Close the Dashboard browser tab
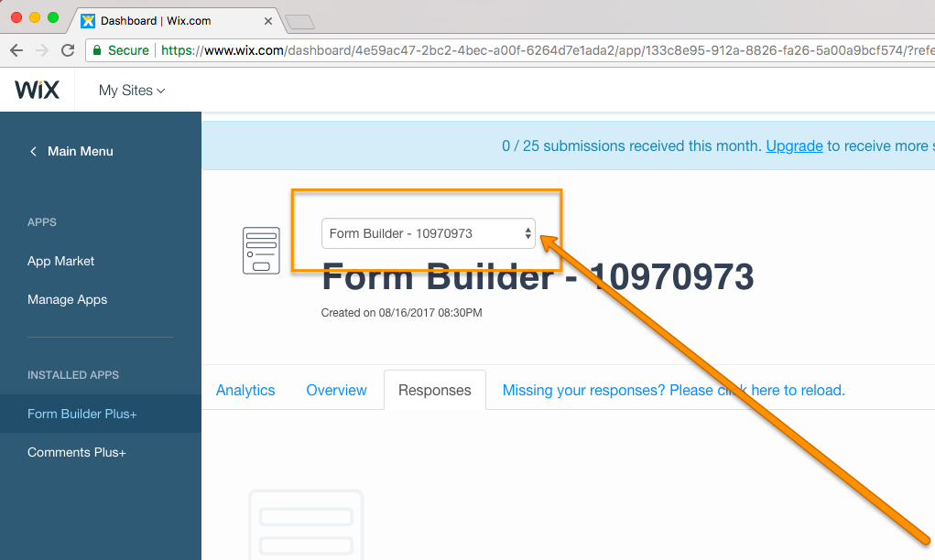The height and width of the screenshot is (560, 935). pos(268,21)
